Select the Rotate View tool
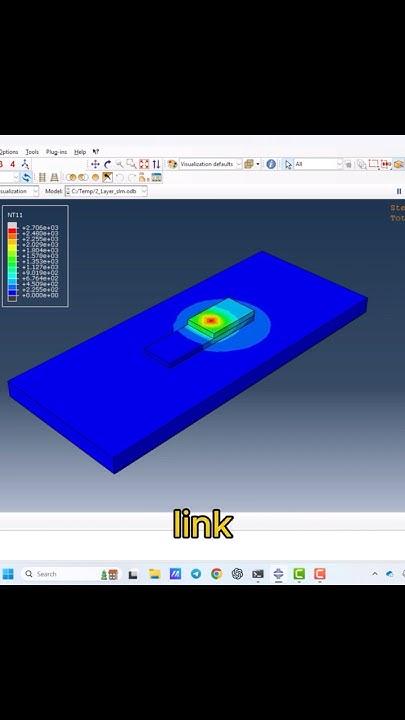This screenshot has width=405, height=720. point(107,164)
